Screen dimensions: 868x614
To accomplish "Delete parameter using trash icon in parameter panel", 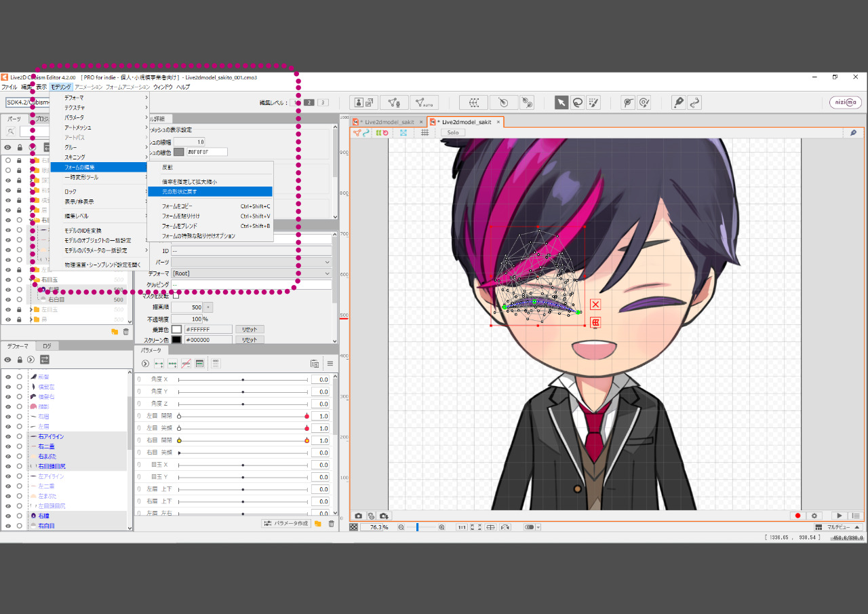I will [331, 524].
